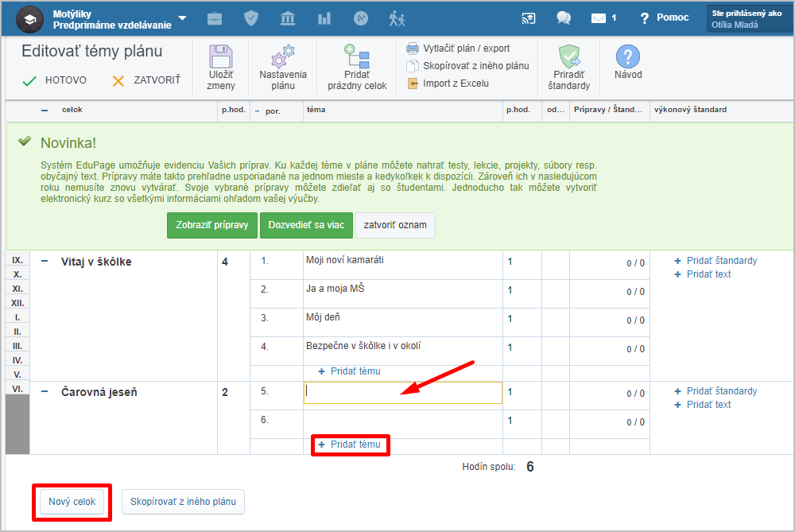The width and height of the screenshot is (795, 532).
Task: Open the Pomoc help menu
Action: pyautogui.click(x=665, y=17)
